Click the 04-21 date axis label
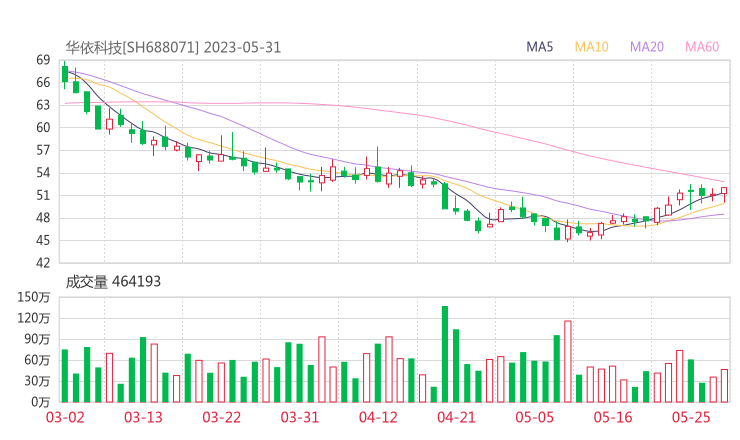 click(x=456, y=417)
